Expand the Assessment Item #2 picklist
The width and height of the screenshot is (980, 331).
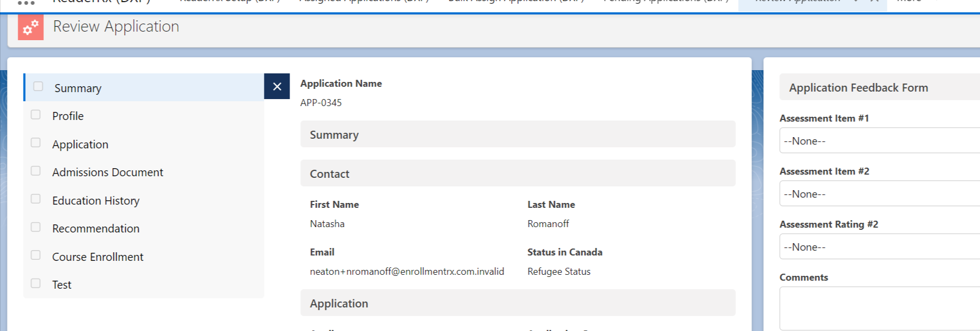click(x=879, y=194)
